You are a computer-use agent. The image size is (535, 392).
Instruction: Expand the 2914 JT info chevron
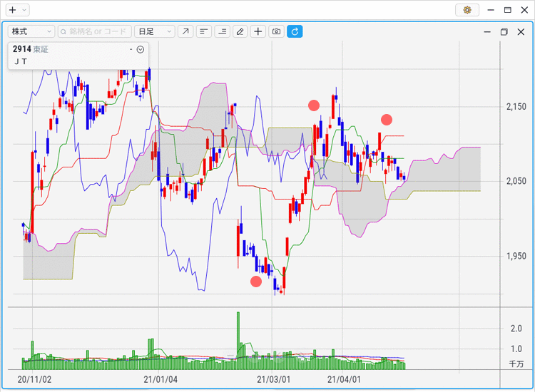coord(141,50)
